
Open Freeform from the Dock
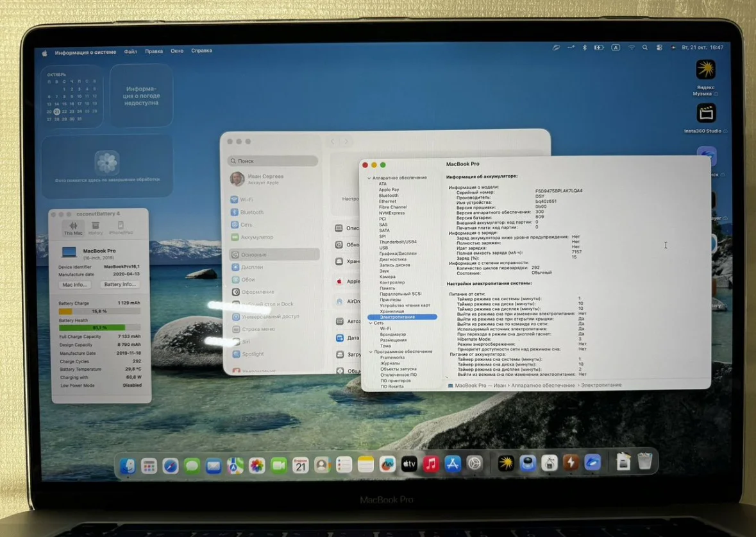click(387, 465)
